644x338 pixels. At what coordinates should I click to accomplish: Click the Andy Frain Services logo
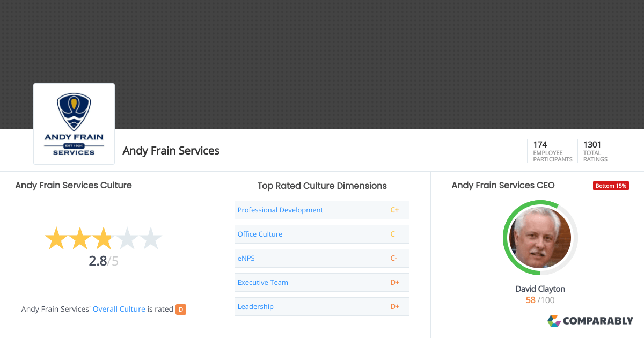(x=74, y=124)
